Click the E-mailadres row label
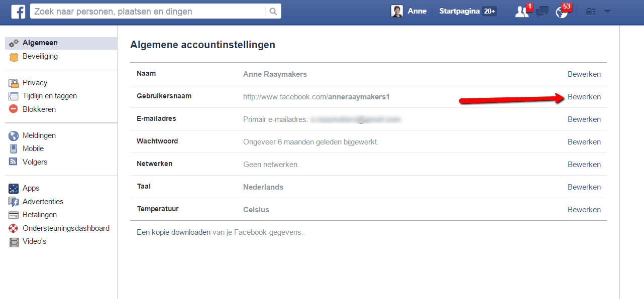 pyautogui.click(x=156, y=118)
